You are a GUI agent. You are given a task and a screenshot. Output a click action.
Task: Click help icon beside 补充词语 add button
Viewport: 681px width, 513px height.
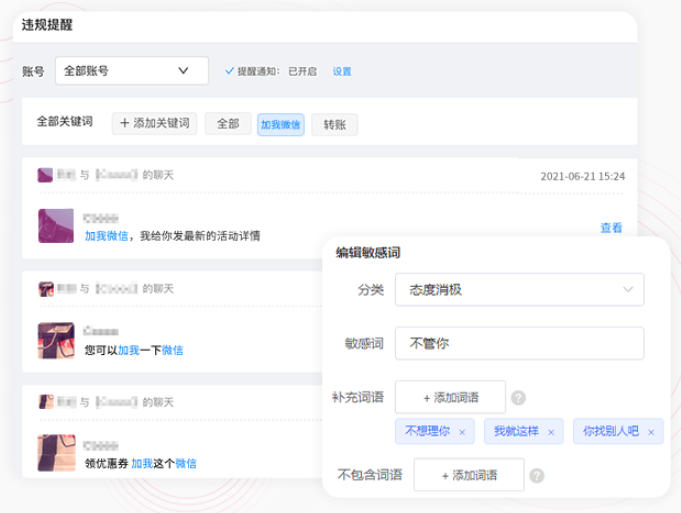(x=518, y=398)
